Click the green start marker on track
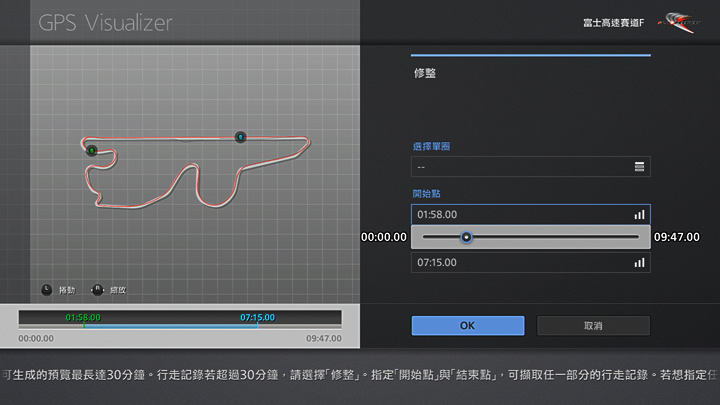The image size is (720, 405). coord(91,150)
